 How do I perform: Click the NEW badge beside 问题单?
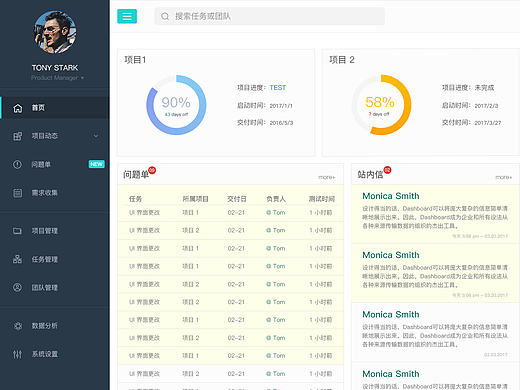click(x=96, y=164)
